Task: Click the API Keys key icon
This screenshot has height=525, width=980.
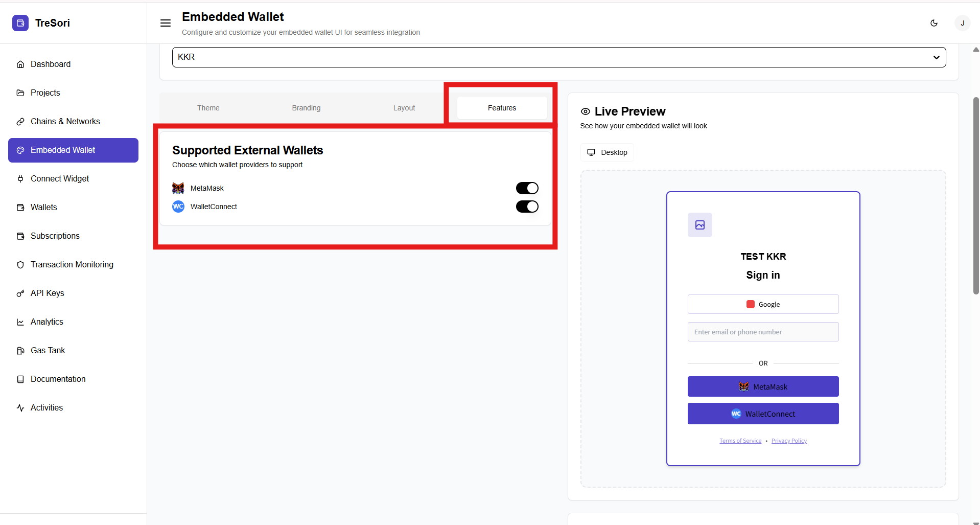Action: click(20, 293)
